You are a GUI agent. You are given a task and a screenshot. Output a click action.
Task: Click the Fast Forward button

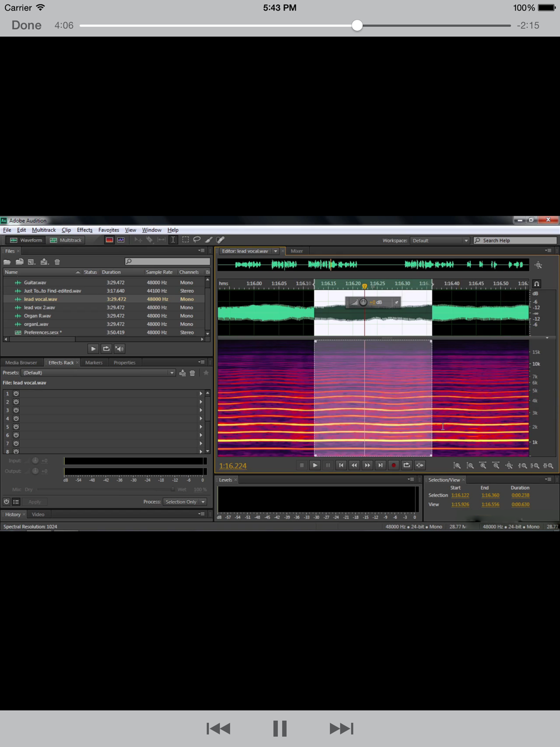367,465
